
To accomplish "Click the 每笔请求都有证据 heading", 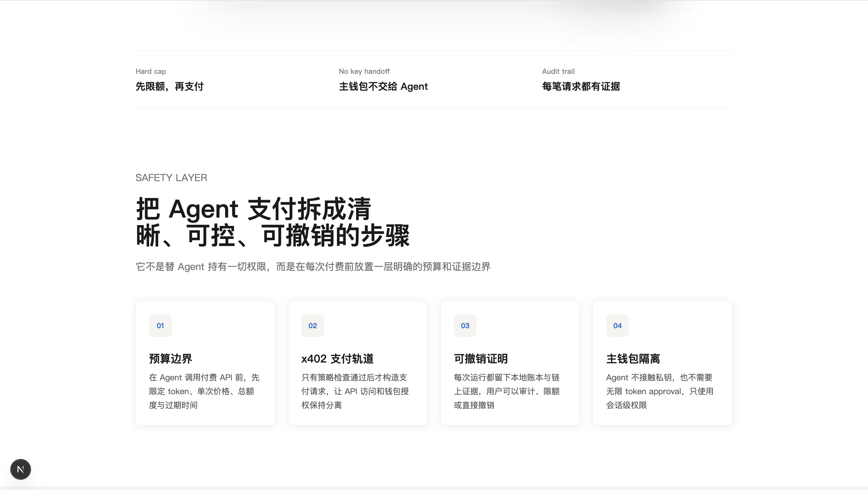I will coord(581,86).
